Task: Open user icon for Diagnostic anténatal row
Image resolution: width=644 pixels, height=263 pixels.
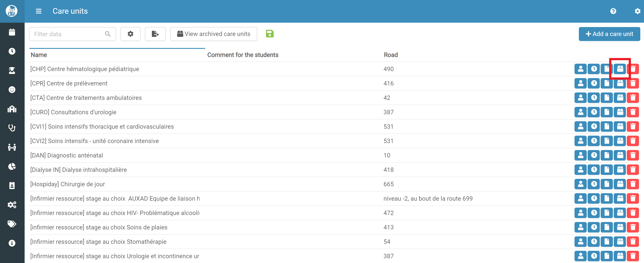Action: click(581, 155)
